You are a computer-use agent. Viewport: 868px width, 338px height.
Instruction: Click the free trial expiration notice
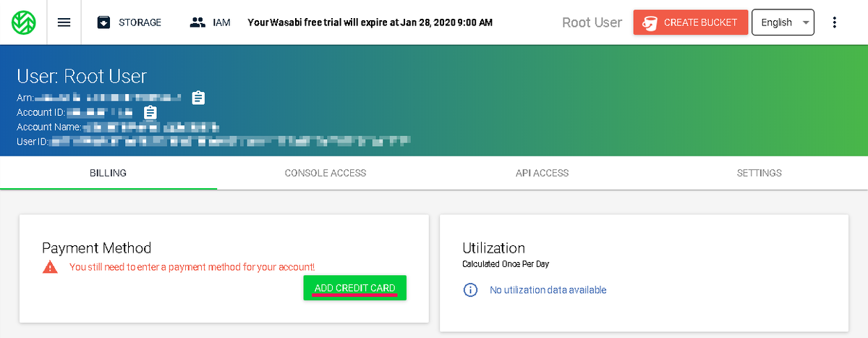(x=370, y=22)
